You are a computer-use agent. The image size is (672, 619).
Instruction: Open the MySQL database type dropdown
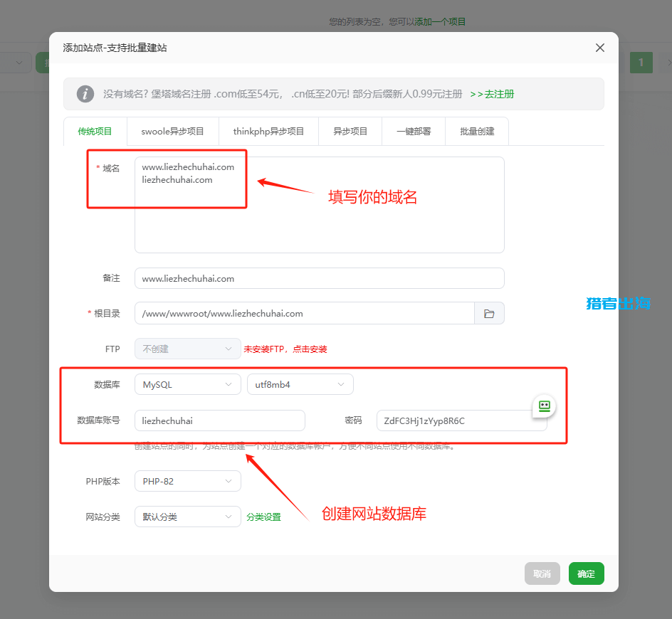[x=187, y=385]
